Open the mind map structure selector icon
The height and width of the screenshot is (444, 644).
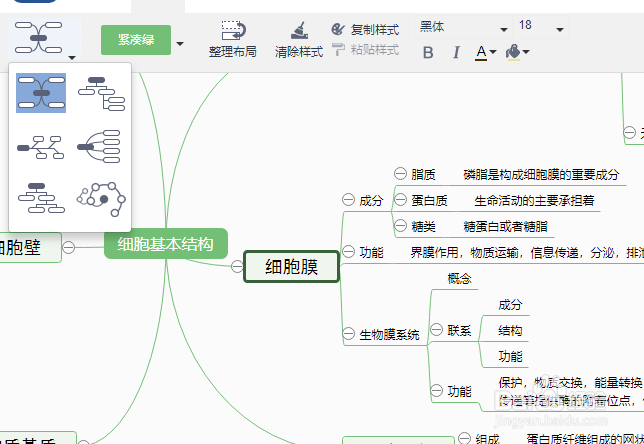point(39,38)
